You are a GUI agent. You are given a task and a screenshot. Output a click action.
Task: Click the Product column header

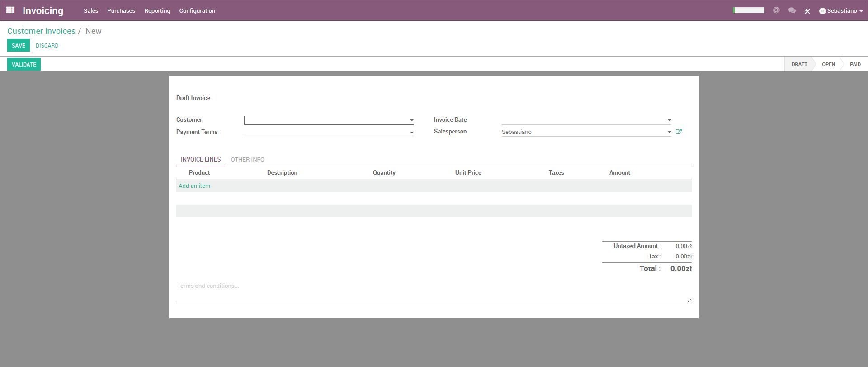pyautogui.click(x=199, y=173)
